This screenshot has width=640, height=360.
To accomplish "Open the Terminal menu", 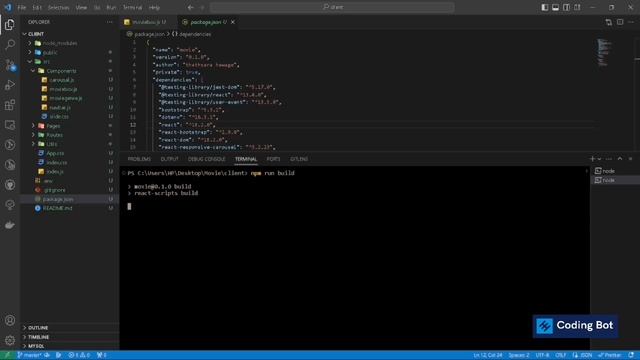I will pyautogui.click(x=132, y=7).
